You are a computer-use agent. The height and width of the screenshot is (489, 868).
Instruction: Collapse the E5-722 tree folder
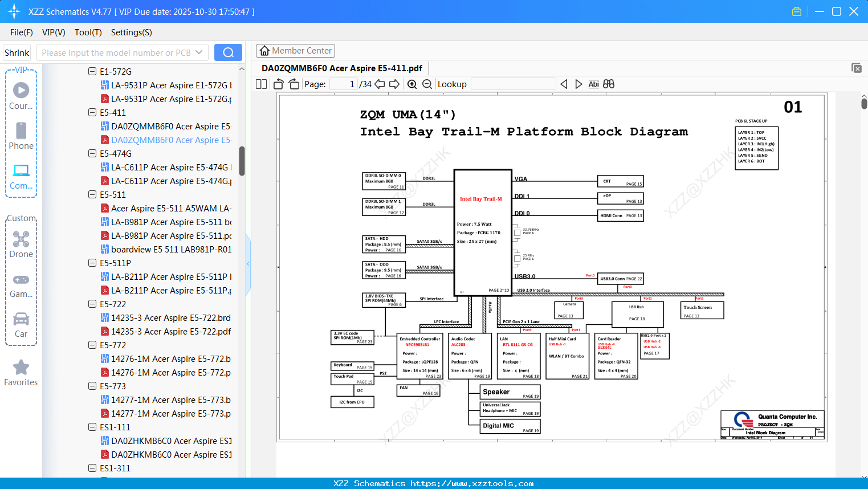coord(92,304)
